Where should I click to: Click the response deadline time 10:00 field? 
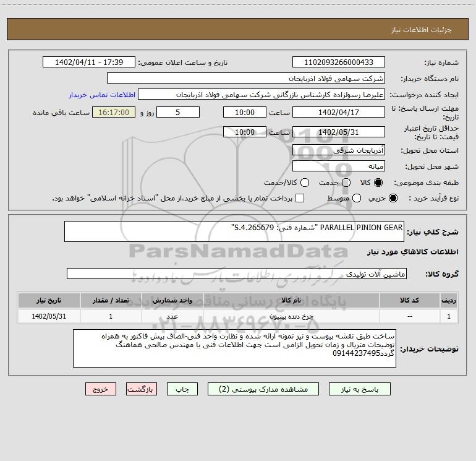pyautogui.click(x=245, y=112)
